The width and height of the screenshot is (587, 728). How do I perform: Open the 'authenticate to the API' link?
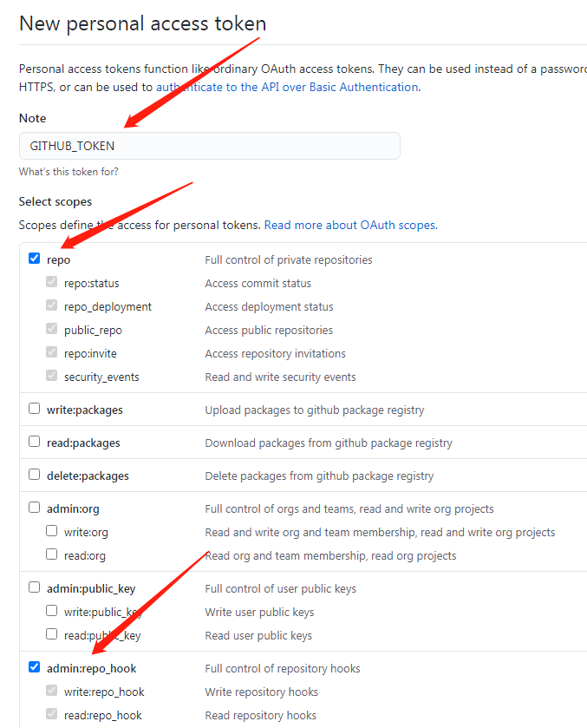click(x=287, y=87)
